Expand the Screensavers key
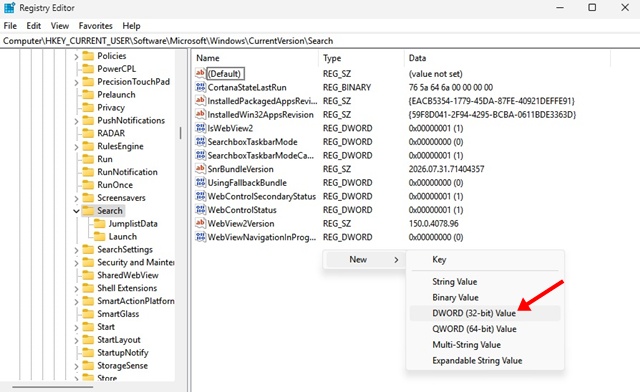The width and height of the screenshot is (640, 392). (x=76, y=198)
